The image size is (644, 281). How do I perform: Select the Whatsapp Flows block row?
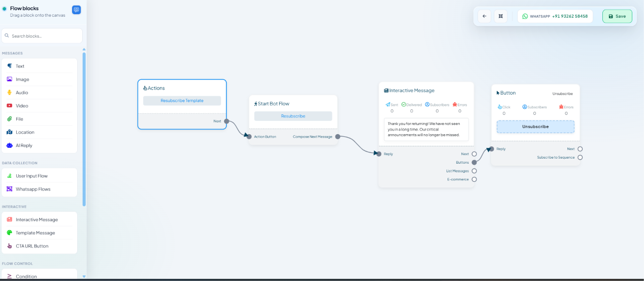pyautogui.click(x=39, y=189)
